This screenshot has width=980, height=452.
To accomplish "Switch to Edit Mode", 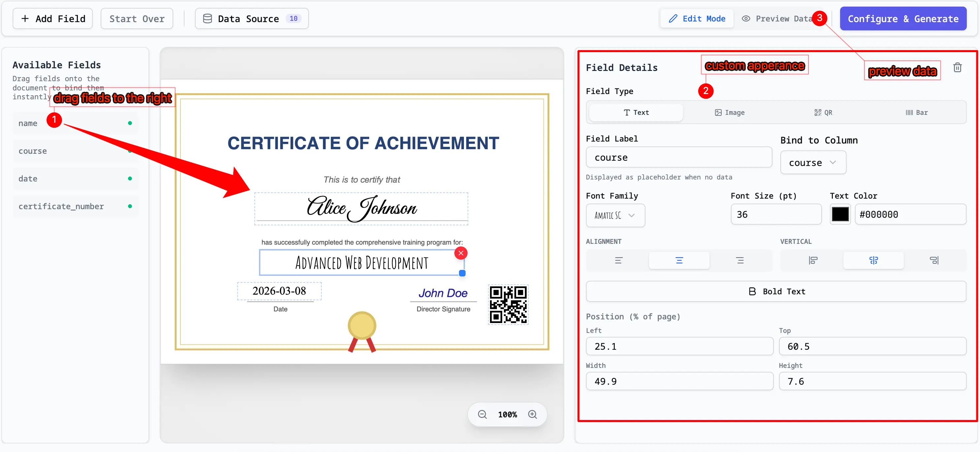I will [x=697, y=19].
